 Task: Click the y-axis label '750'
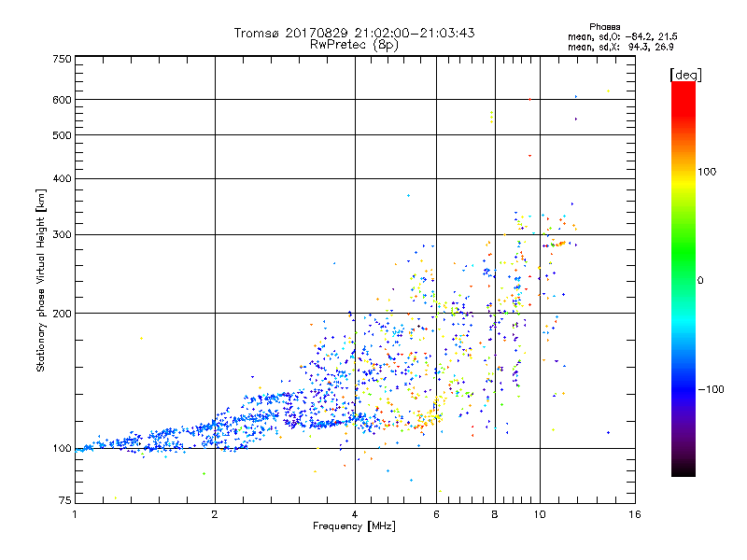click(63, 59)
